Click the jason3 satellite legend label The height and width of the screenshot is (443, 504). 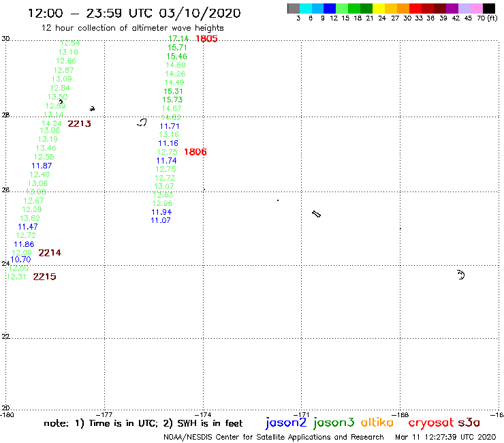click(x=334, y=423)
